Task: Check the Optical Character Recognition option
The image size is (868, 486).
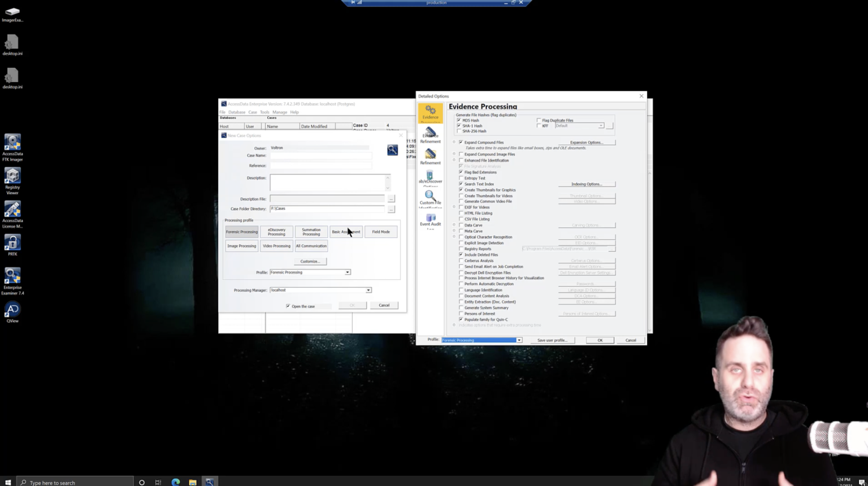Action: tap(461, 237)
